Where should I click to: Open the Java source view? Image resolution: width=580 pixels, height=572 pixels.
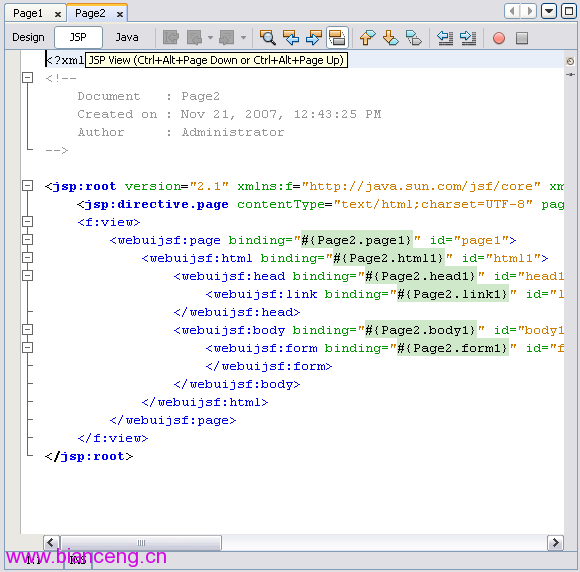pyautogui.click(x=127, y=37)
